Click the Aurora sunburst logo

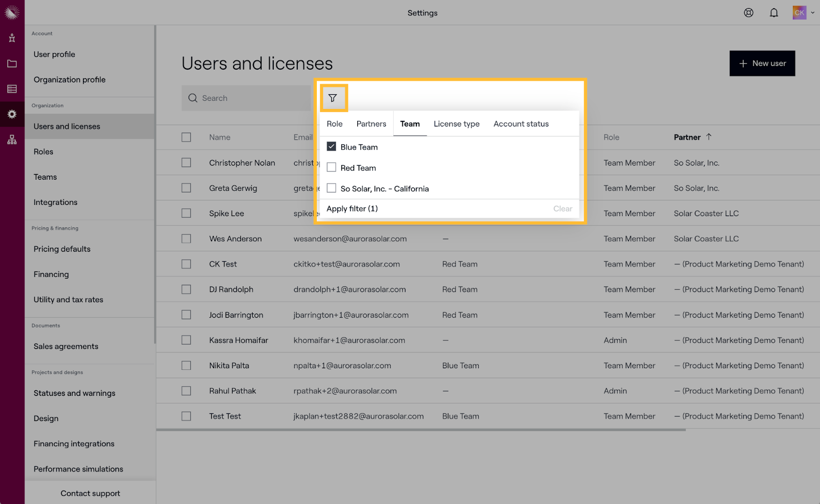pyautogui.click(x=12, y=12)
